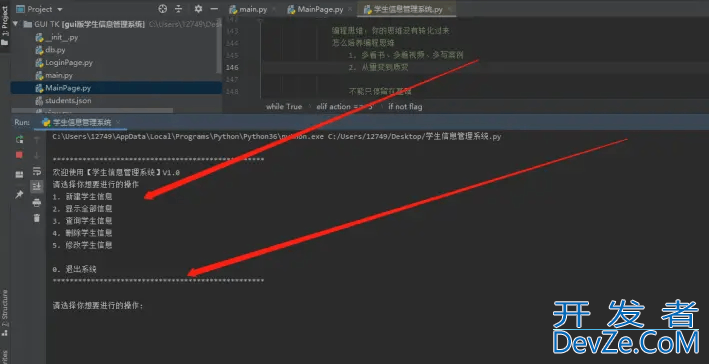Viewport: 709px width, 364px height.
Task: Select LoginPage.py in the project tree
Action: (64, 63)
